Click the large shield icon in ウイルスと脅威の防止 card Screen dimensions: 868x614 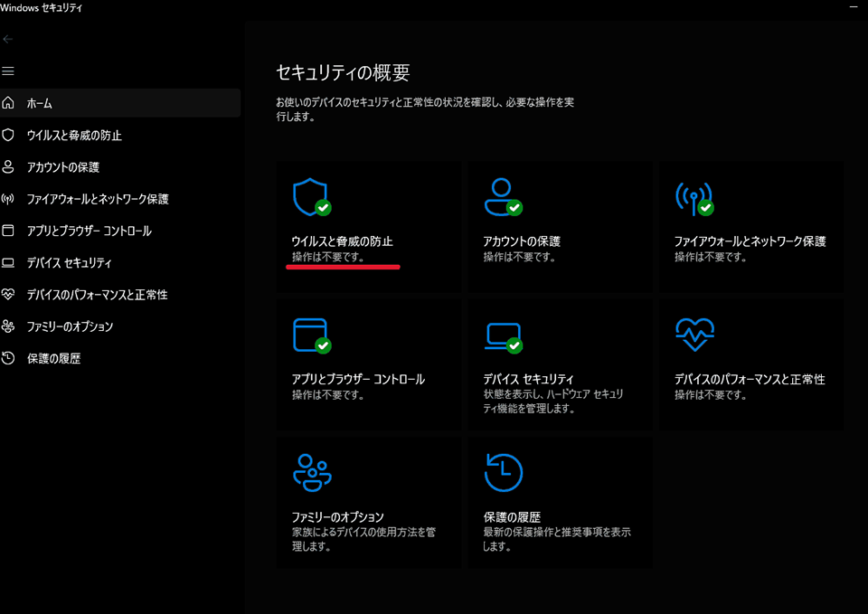pyautogui.click(x=312, y=197)
